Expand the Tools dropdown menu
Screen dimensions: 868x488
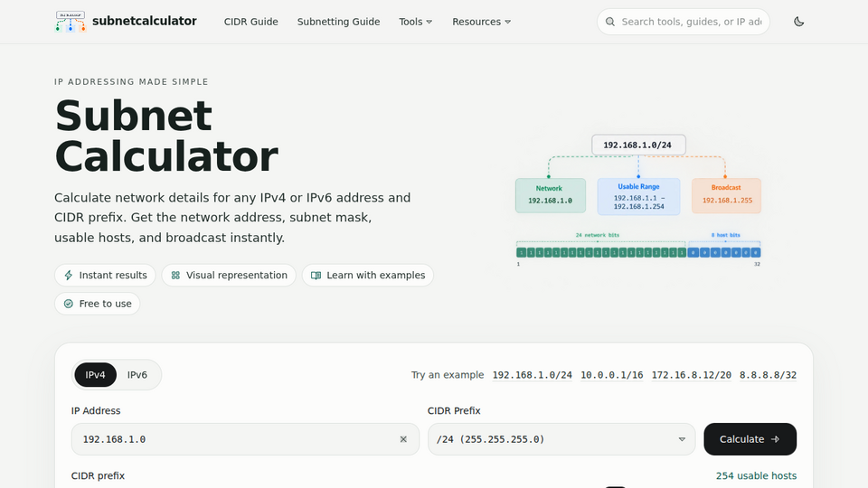415,22
